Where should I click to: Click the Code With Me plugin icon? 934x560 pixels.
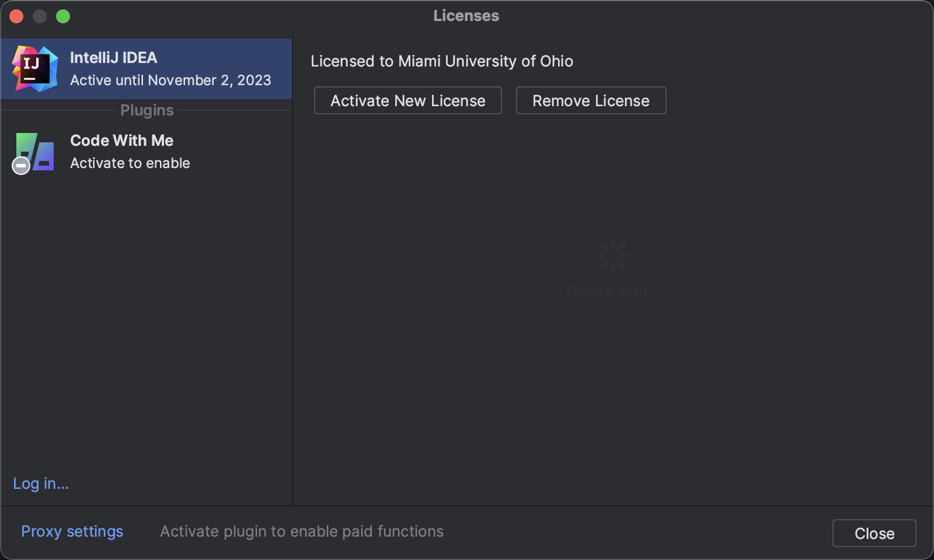click(x=34, y=153)
